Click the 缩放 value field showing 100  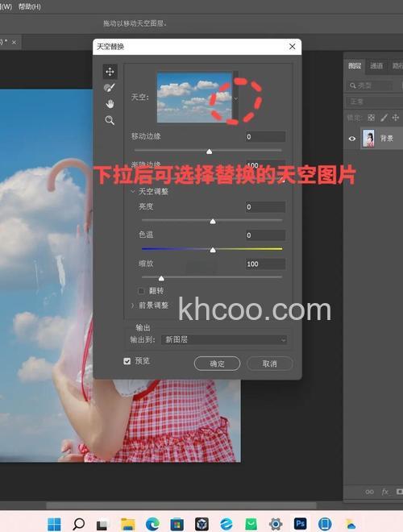(265, 264)
